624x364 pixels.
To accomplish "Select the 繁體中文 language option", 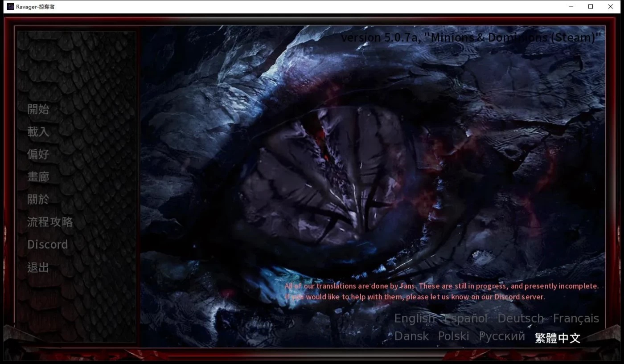I will coord(557,338).
